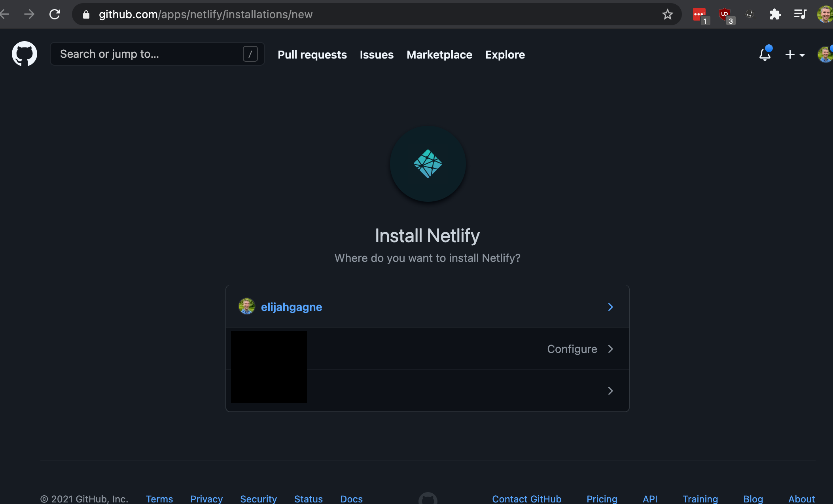Toggle the plus new repository dropdown

(x=794, y=54)
